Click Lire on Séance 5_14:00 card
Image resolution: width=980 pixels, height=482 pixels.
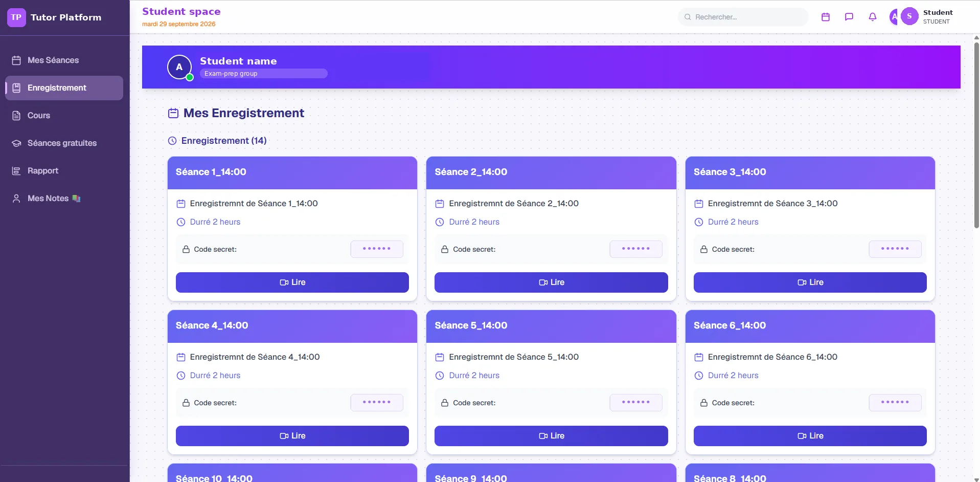[551, 436]
